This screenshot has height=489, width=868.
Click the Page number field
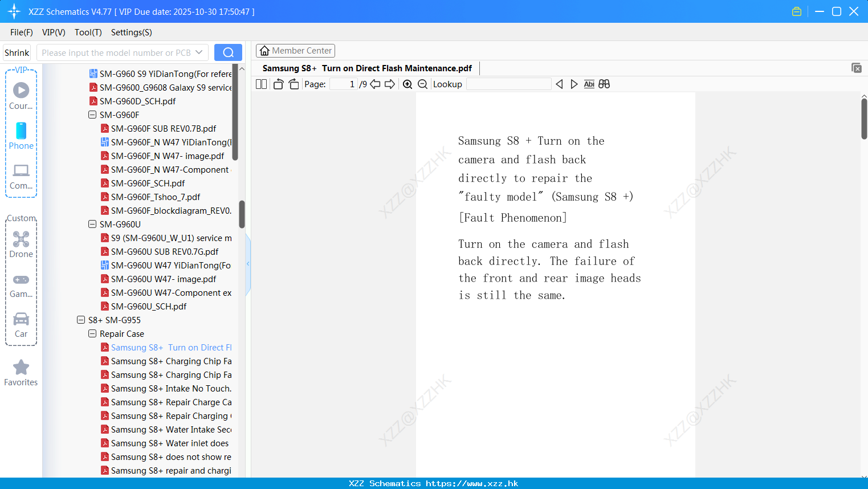[344, 84]
